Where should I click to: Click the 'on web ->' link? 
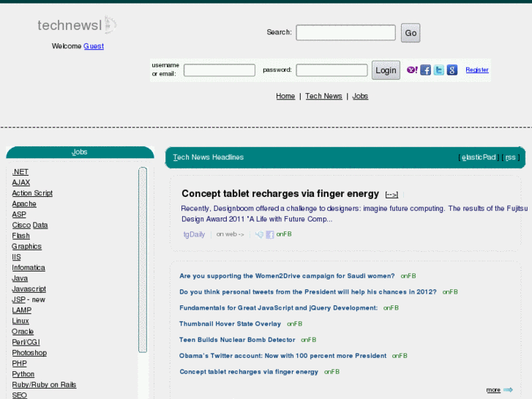pyautogui.click(x=230, y=234)
